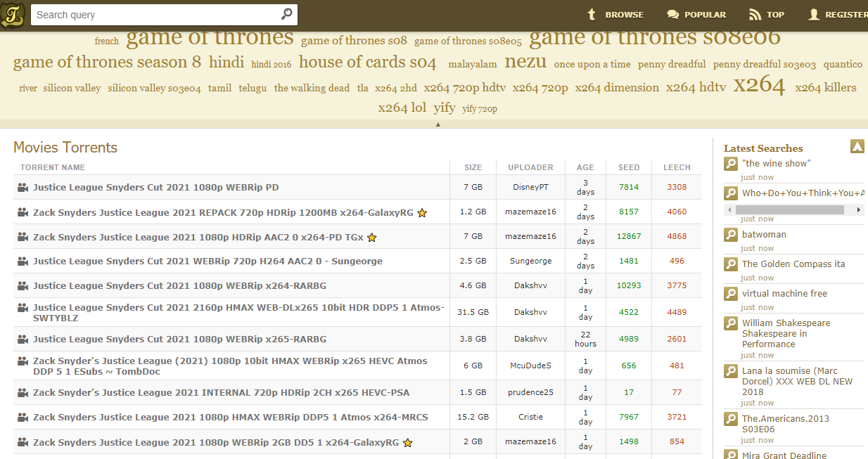
Task: Sort torrents by Leech column
Action: click(677, 167)
